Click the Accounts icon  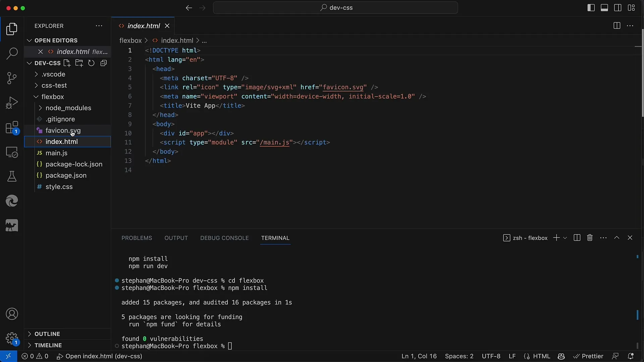pos(12,314)
